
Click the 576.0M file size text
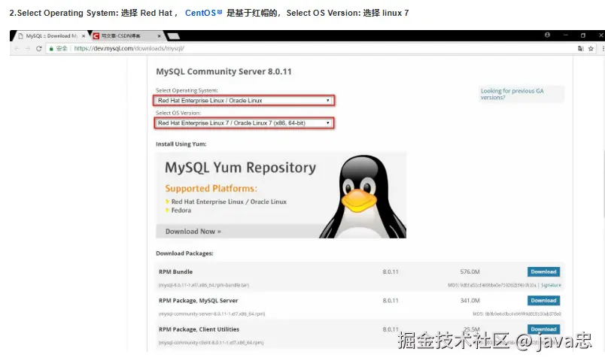click(470, 271)
